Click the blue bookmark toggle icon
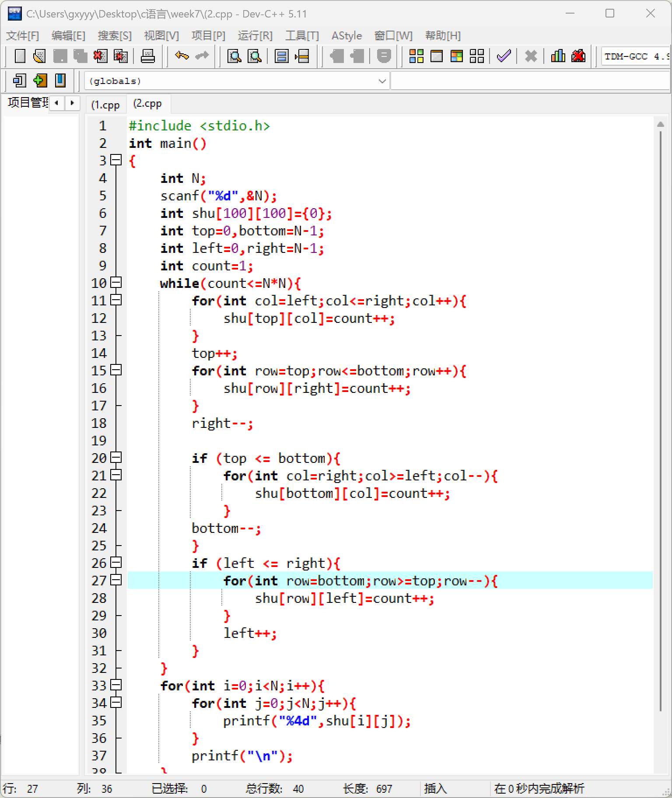The width and height of the screenshot is (672, 798). [60, 80]
